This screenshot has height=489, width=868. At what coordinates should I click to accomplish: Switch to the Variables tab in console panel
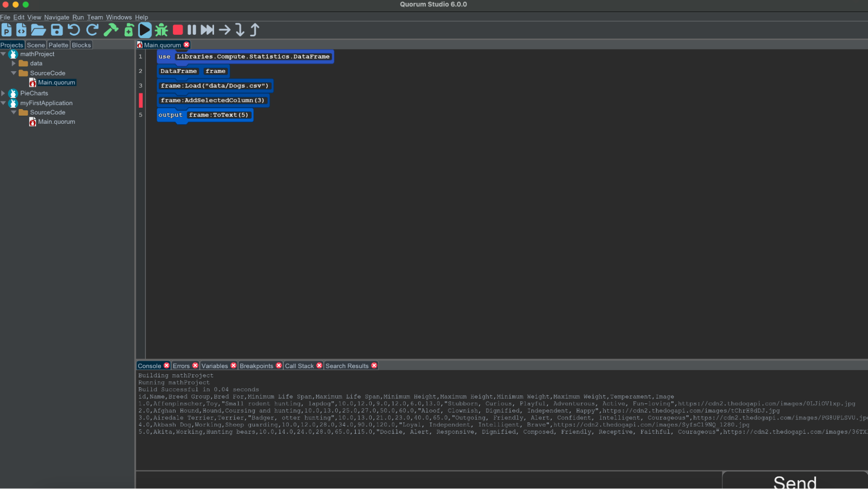[214, 365]
